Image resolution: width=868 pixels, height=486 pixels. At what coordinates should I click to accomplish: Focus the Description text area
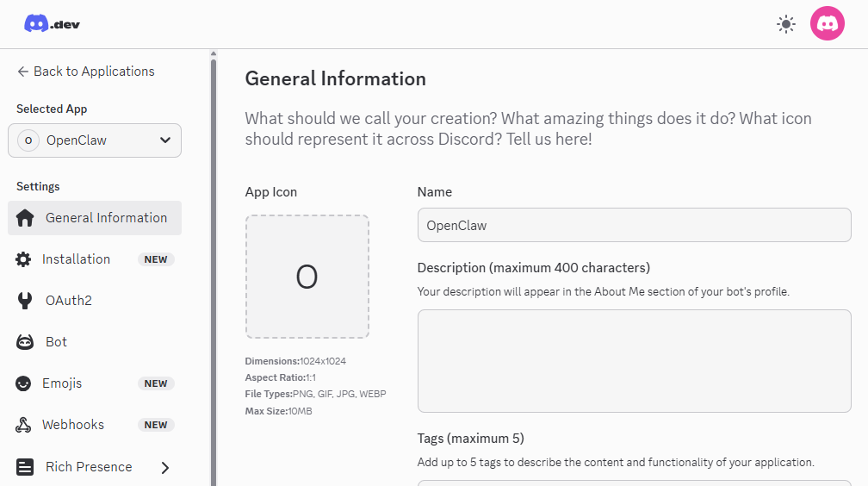coord(634,360)
